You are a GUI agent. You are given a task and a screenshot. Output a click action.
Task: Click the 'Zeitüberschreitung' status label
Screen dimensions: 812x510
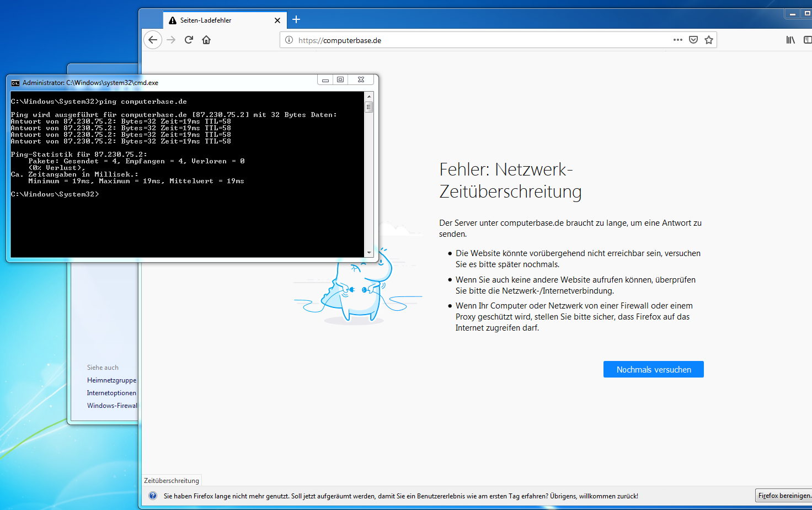click(x=172, y=481)
